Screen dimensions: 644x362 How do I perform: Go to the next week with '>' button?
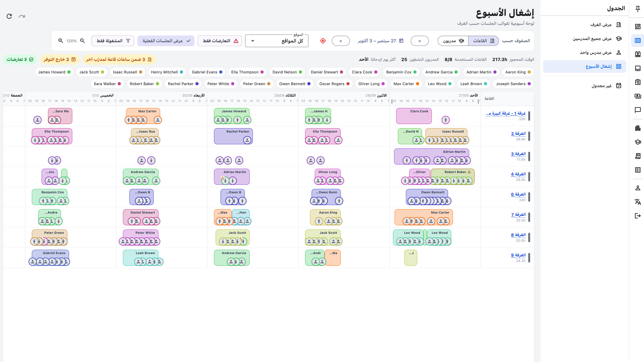tap(420, 41)
